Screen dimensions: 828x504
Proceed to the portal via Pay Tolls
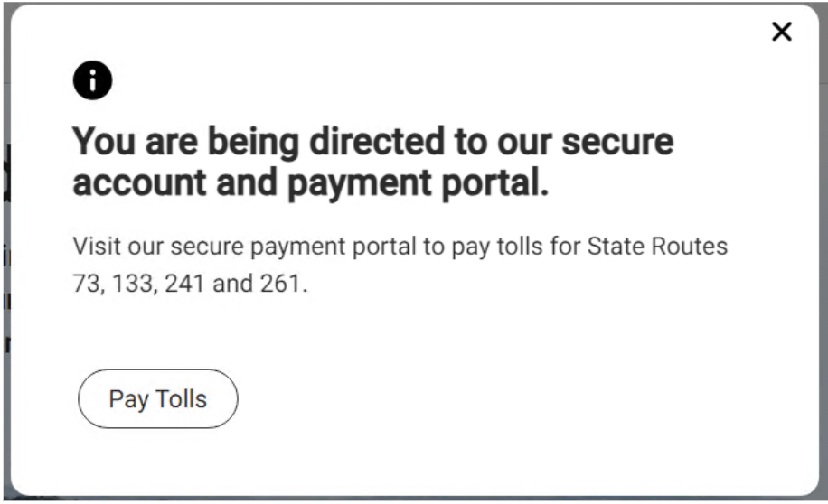pos(158,398)
